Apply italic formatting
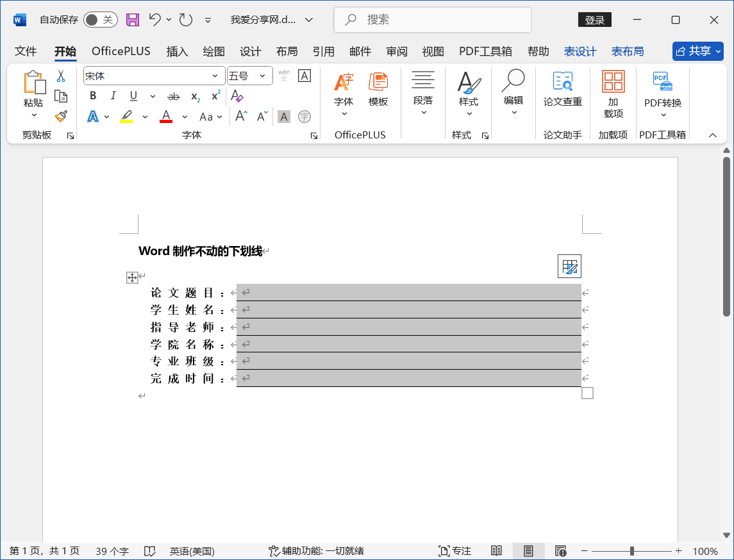 (113, 96)
